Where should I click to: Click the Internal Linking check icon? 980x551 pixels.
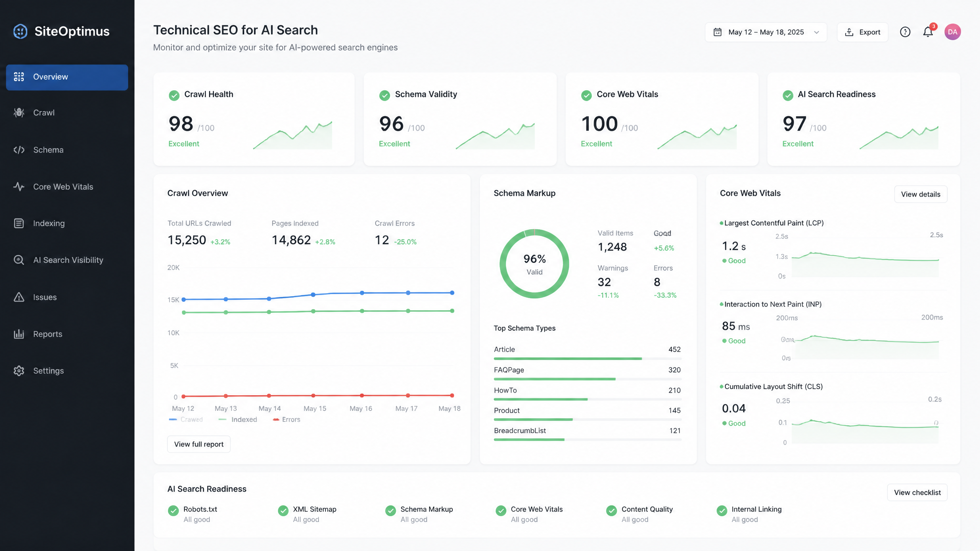pos(722,511)
